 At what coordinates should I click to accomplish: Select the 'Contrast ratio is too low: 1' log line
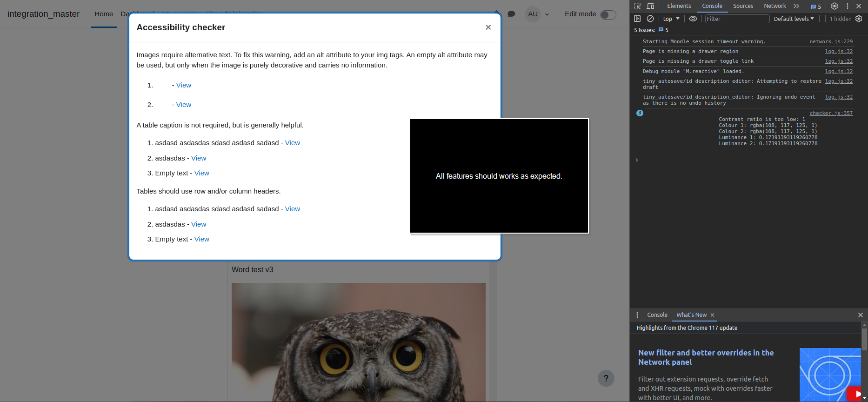pyautogui.click(x=761, y=119)
